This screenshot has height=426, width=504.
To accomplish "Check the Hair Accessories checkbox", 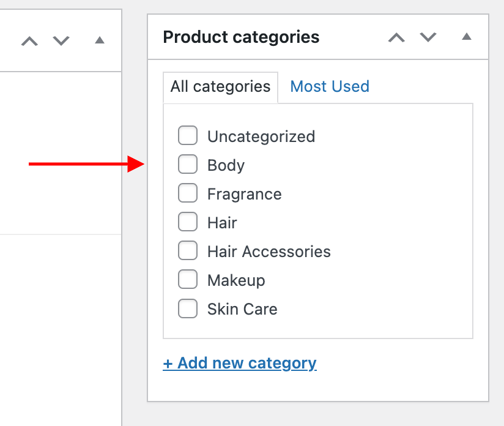I will (x=188, y=251).
